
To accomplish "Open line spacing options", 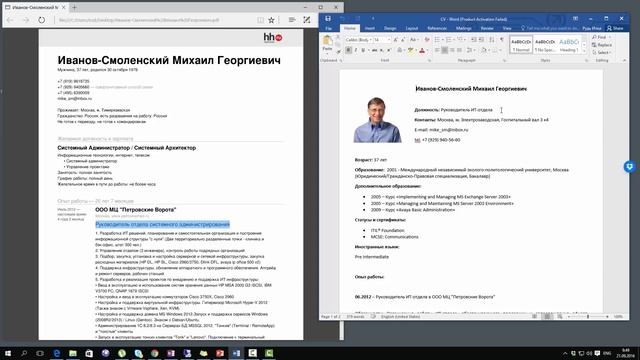I will [471, 50].
